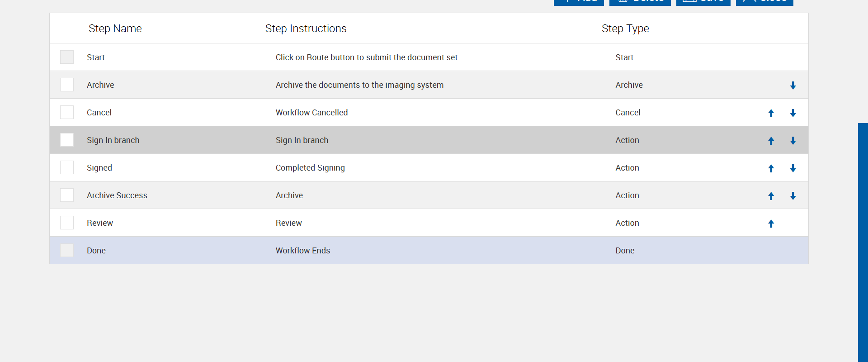Image resolution: width=868 pixels, height=362 pixels.
Task: Move the Archive step down
Action: click(x=793, y=86)
